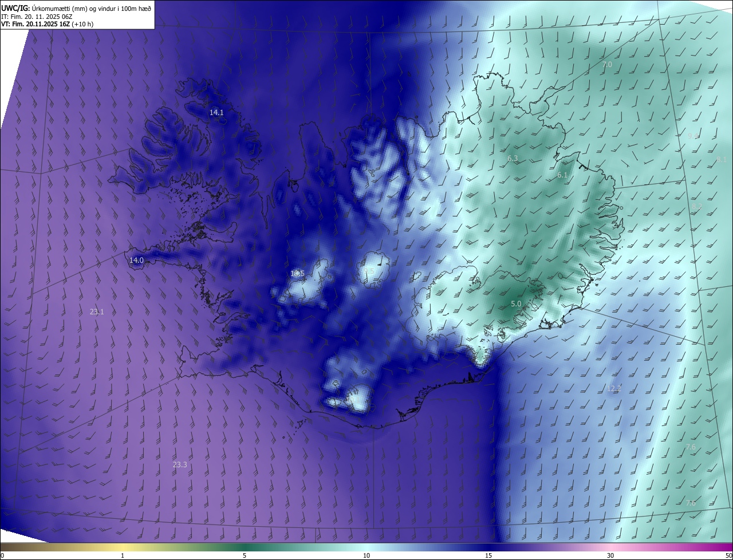Image resolution: width=733 pixels, height=560 pixels.
Task: Click the 30 tick on the color scale
Action: 610,555
